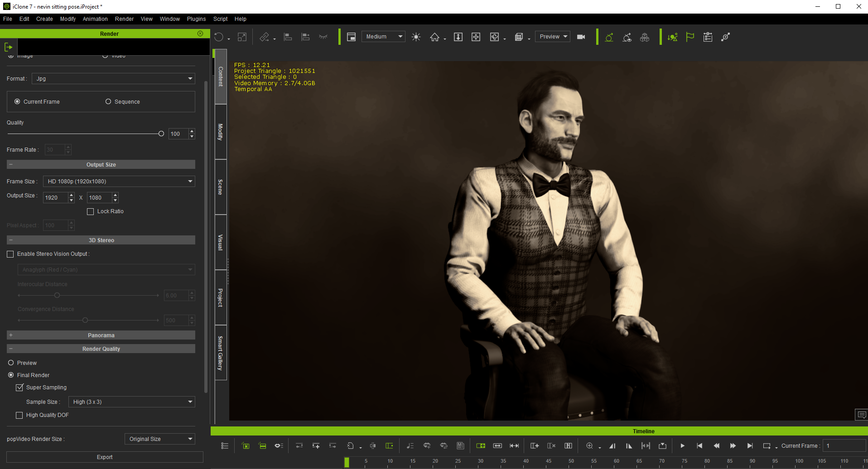Image resolution: width=868 pixels, height=469 pixels.
Task: Switch to the Content side tab
Action: pos(221,77)
